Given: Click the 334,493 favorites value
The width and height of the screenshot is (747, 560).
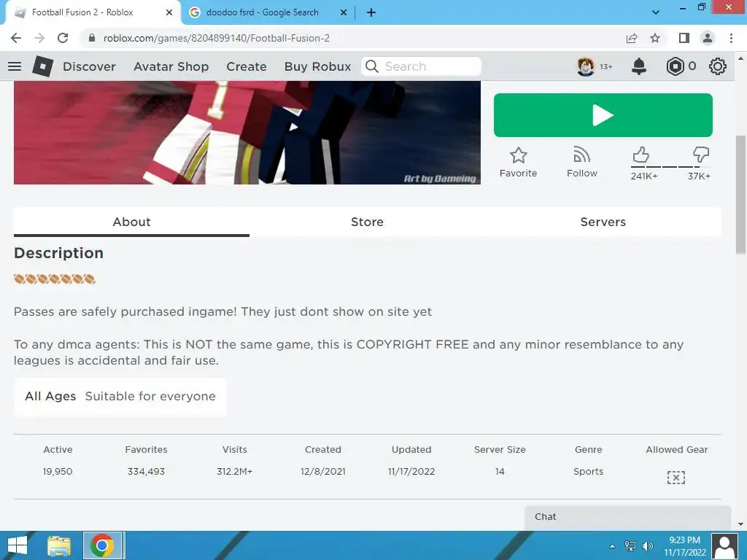Looking at the screenshot, I should coord(146,472).
